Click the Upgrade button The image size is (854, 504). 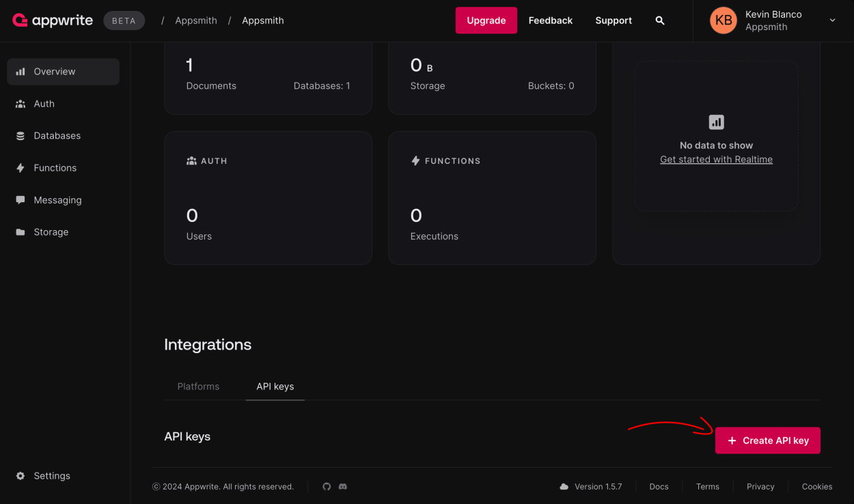(486, 20)
